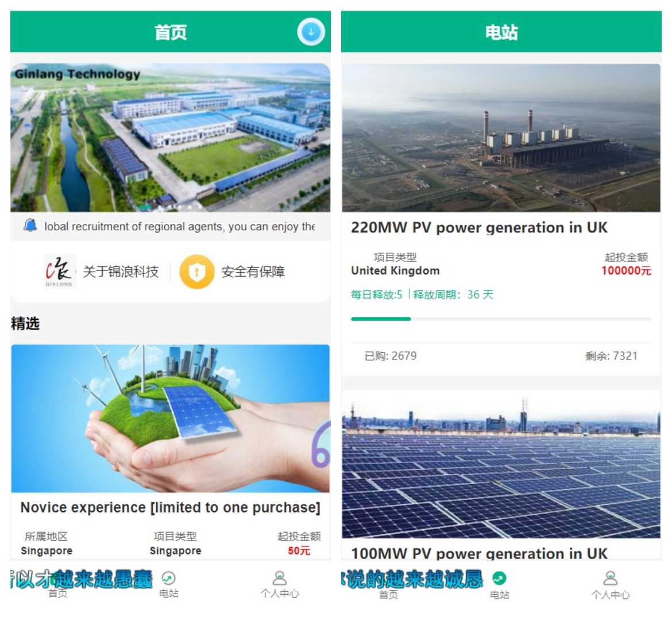Screen dimensions: 672x620
Task: Open the UK power station photo
Action: (x=501, y=138)
